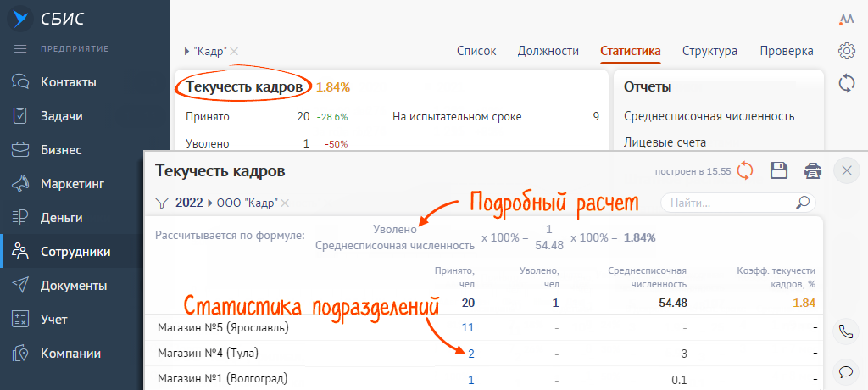
Task: Close the Текучесть кадров report panel
Action: click(846, 170)
